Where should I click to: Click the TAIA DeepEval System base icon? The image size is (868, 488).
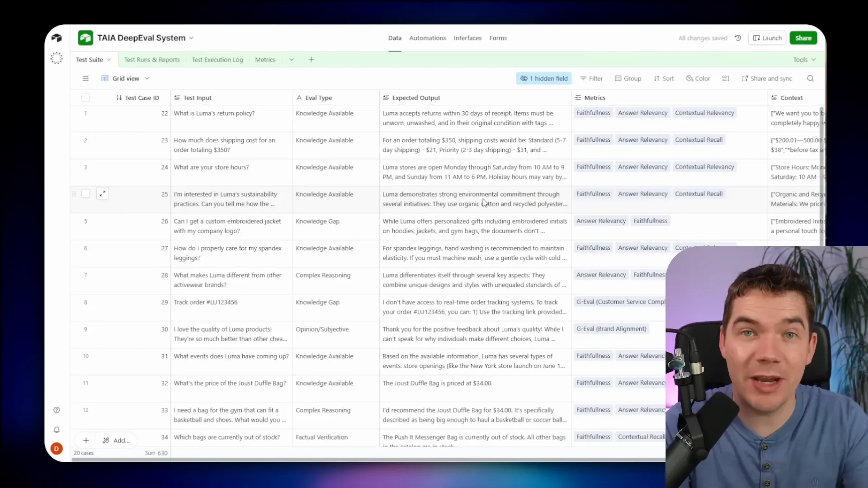click(85, 38)
